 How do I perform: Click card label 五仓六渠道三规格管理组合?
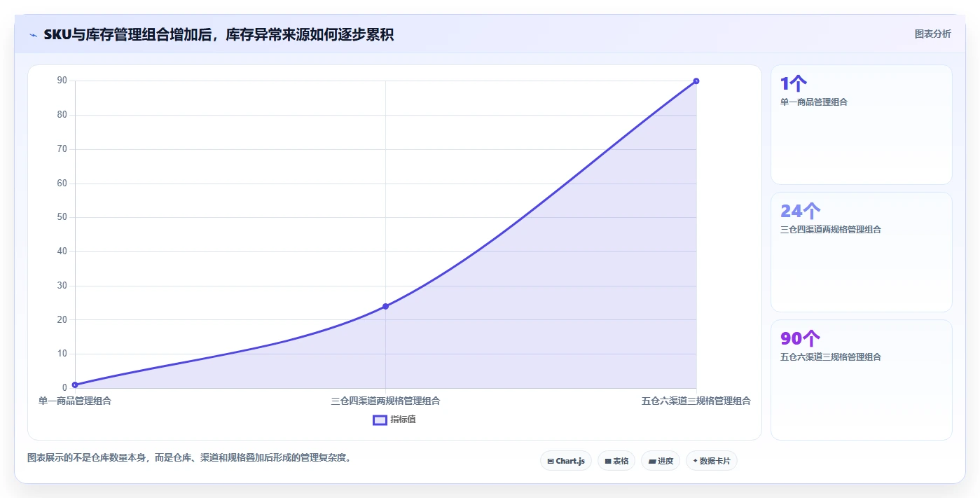click(831, 357)
